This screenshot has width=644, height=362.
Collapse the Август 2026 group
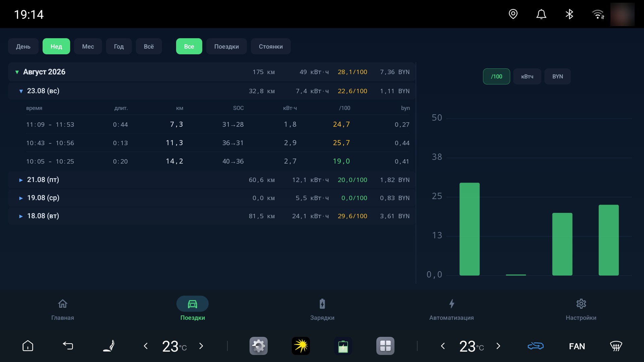212,72
